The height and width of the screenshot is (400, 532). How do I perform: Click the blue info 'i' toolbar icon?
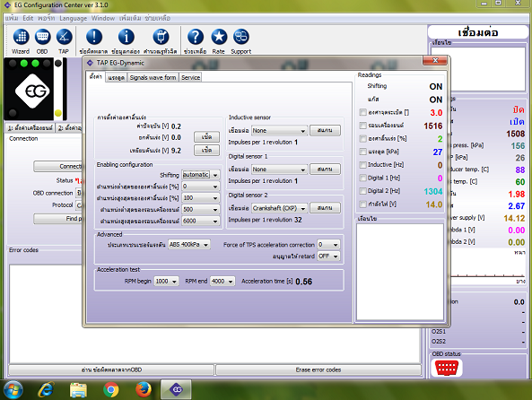click(126, 37)
